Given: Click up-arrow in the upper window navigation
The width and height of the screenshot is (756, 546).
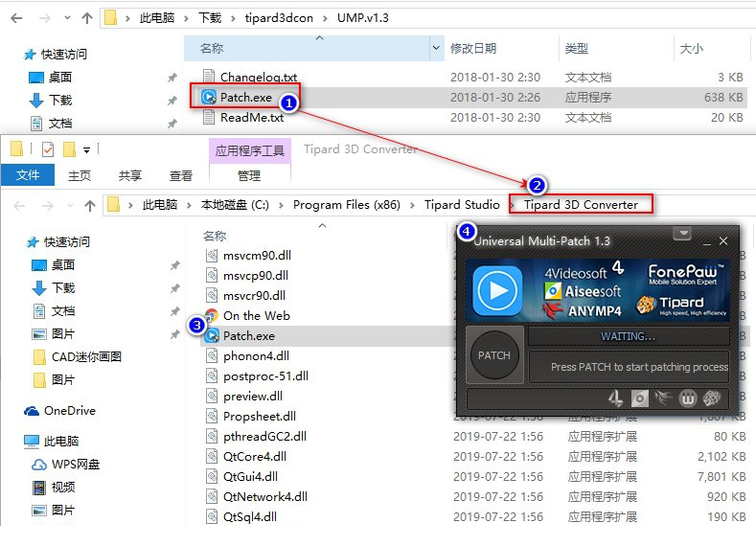Looking at the screenshot, I should click(87, 18).
